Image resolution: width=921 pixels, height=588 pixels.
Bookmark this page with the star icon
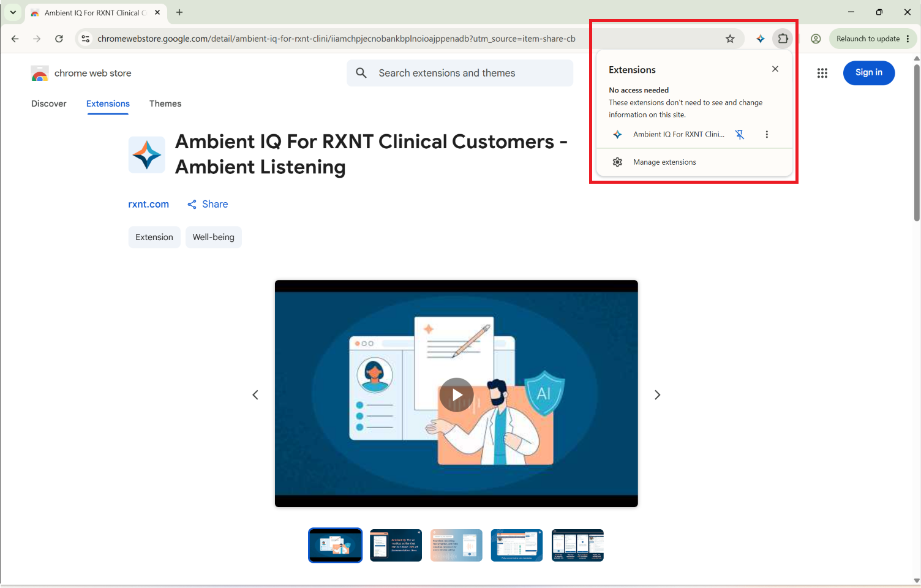730,39
